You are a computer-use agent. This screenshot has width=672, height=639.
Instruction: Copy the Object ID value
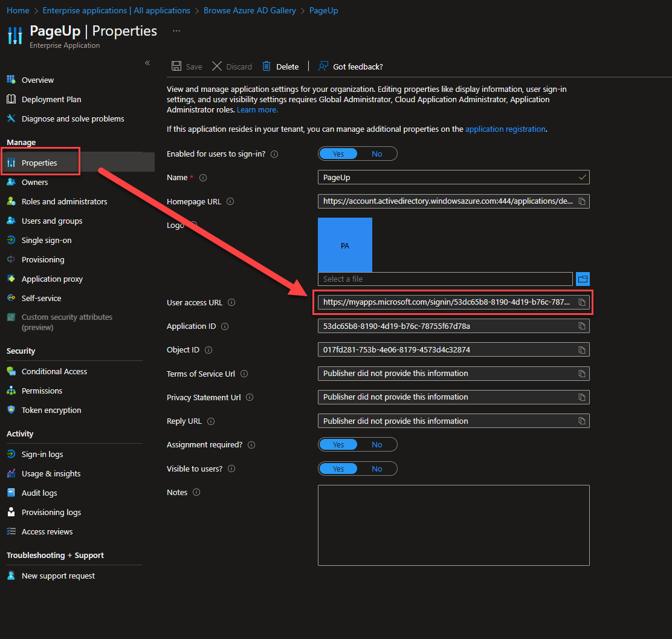[582, 350]
